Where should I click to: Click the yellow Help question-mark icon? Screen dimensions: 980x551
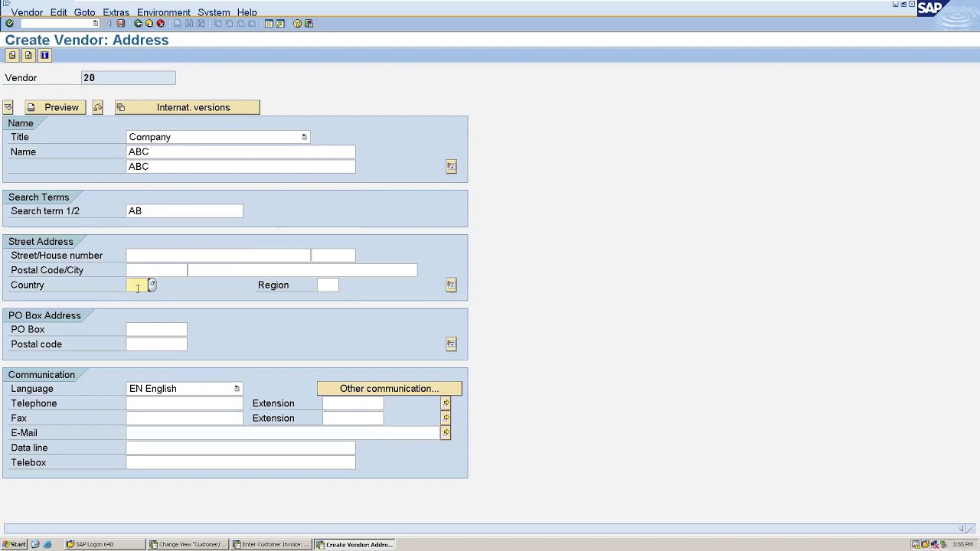(297, 24)
